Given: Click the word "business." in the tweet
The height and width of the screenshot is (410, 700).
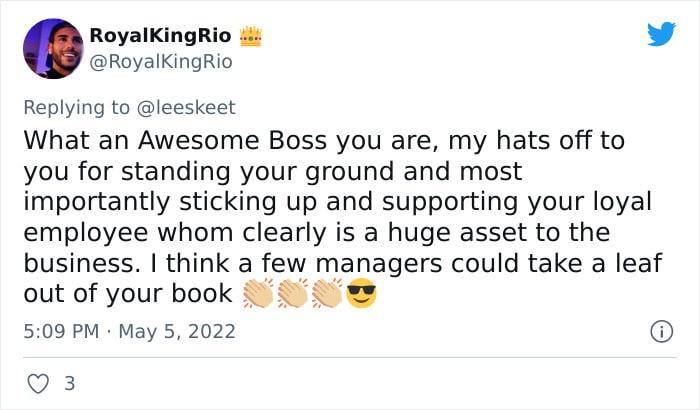Looking at the screenshot, I should tap(79, 263).
